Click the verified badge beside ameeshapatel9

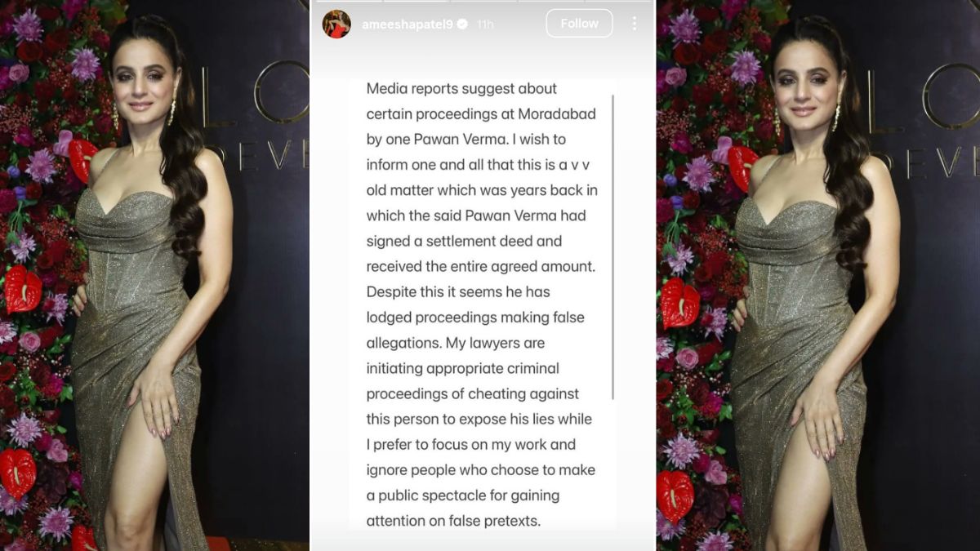(x=463, y=24)
